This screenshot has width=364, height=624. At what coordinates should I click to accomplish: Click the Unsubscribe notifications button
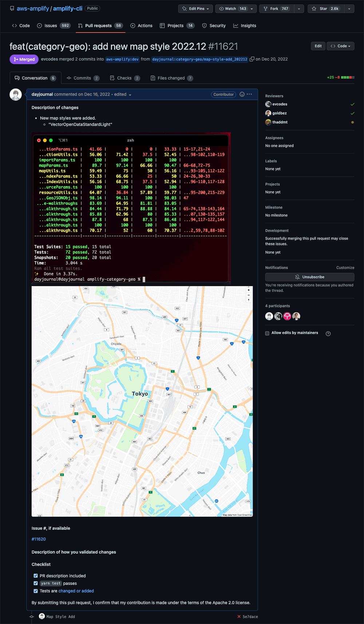pos(310,277)
